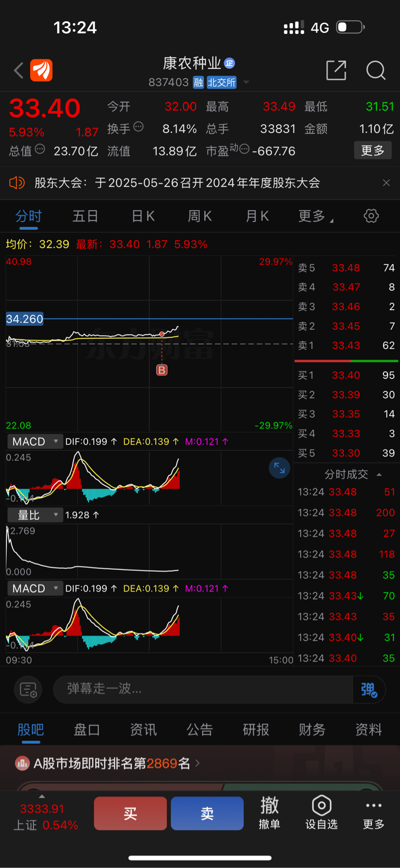This screenshot has height=868, width=400.
Task: Expand the 上证 index ticker arrow
Action: tap(42, 796)
